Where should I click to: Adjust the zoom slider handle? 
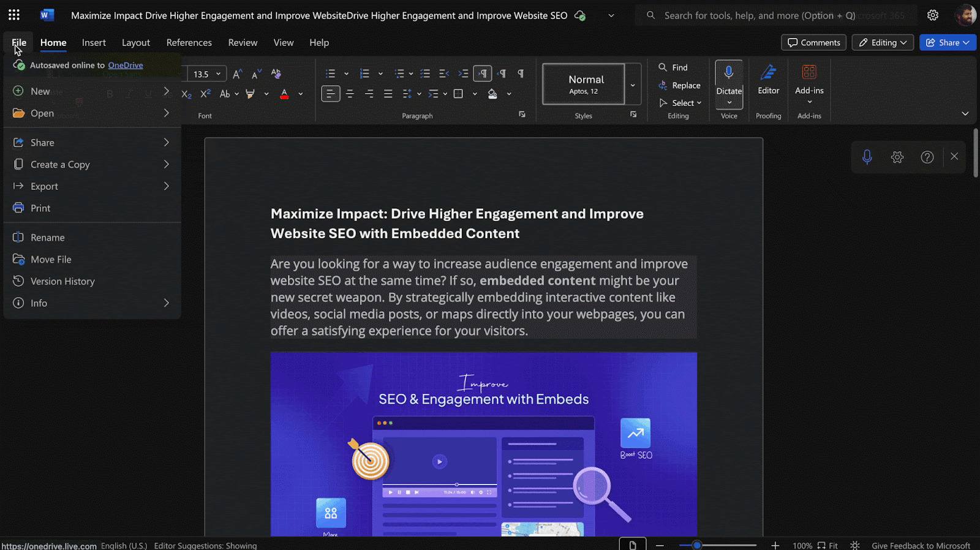[x=696, y=545]
